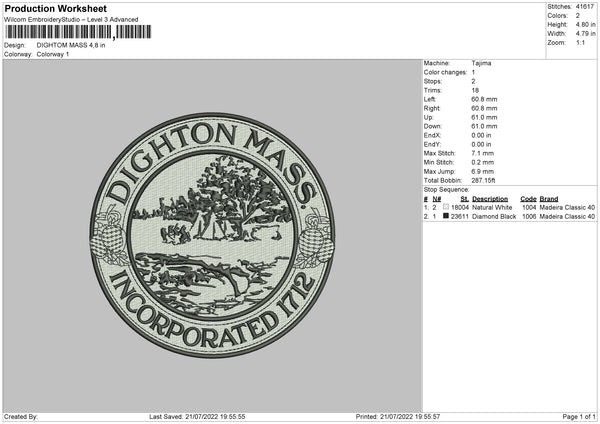Click the Right value 60.8 mm
The height and width of the screenshot is (424, 600).
point(484,109)
